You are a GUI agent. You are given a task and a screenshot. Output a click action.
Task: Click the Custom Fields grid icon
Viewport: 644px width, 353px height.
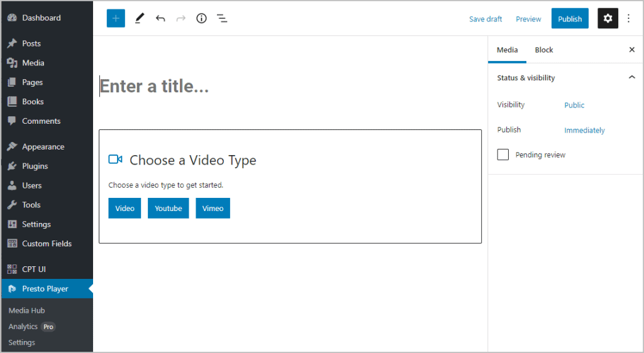click(13, 243)
